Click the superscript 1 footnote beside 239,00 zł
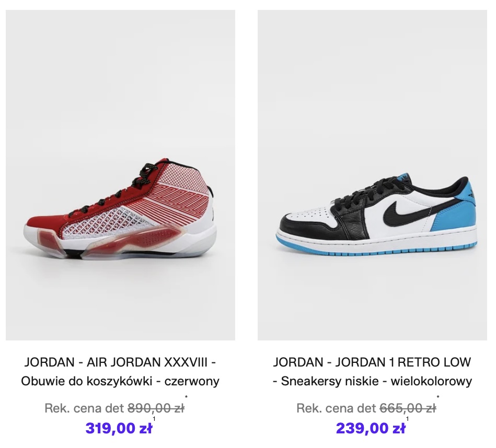 click(407, 419)
